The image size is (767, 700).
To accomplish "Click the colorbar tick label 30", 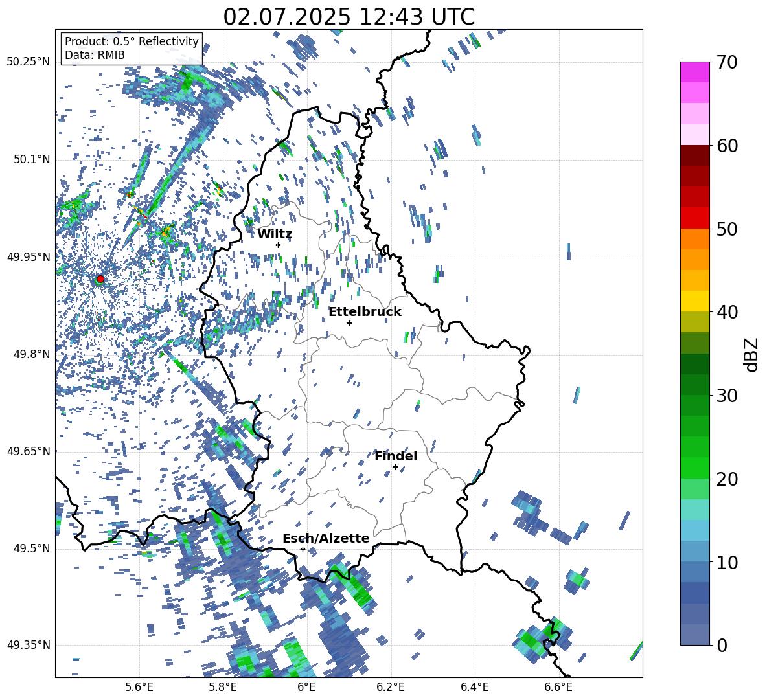I will pos(727,395).
